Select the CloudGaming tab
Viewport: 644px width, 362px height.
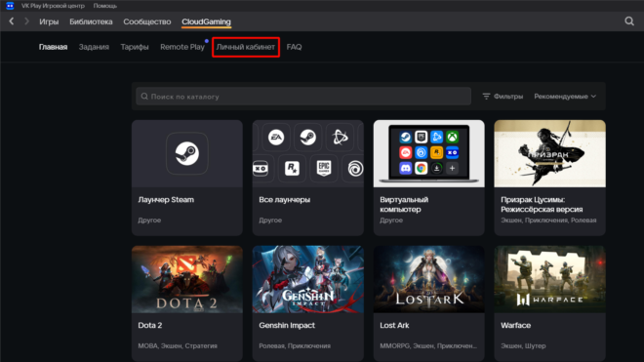point(206,21)
